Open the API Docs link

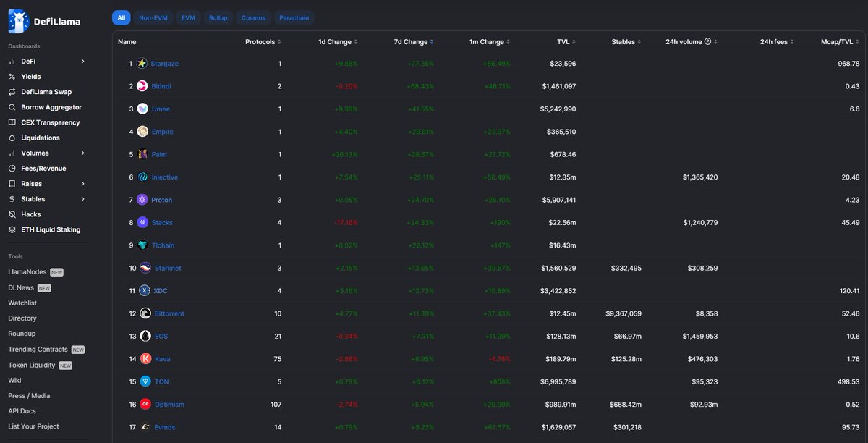click(22, 411)
